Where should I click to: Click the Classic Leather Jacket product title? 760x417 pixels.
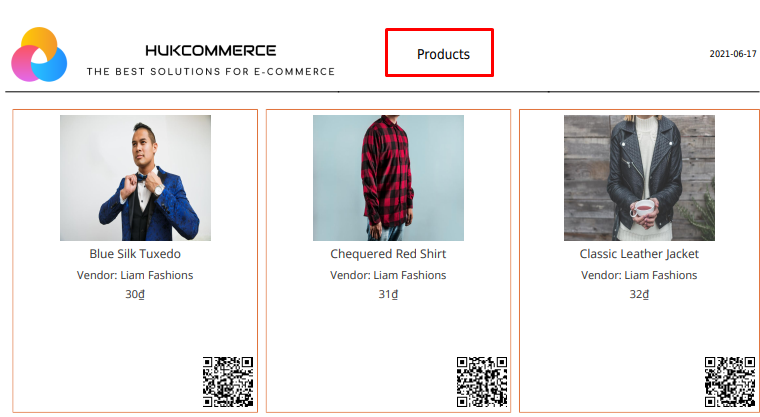tap(639, 254)
